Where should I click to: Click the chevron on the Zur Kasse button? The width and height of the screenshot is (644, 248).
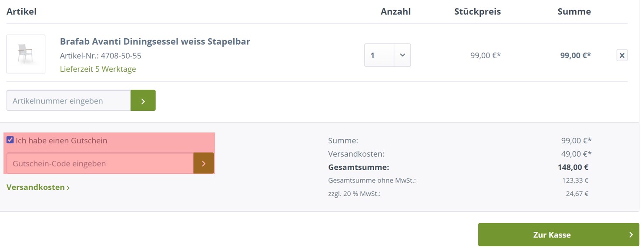(x=631, y=235)
